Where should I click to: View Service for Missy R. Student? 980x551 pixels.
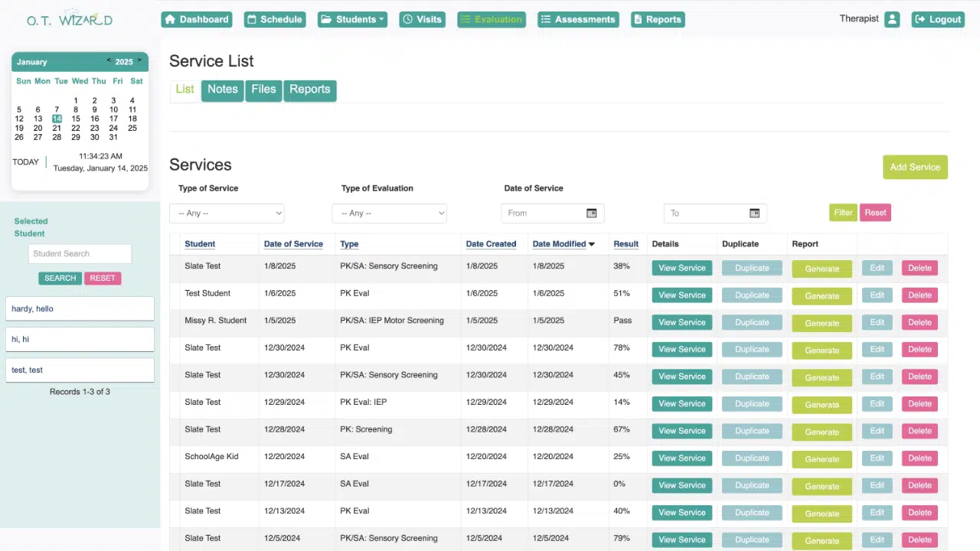pyautogui.click(x=681, y=322)
